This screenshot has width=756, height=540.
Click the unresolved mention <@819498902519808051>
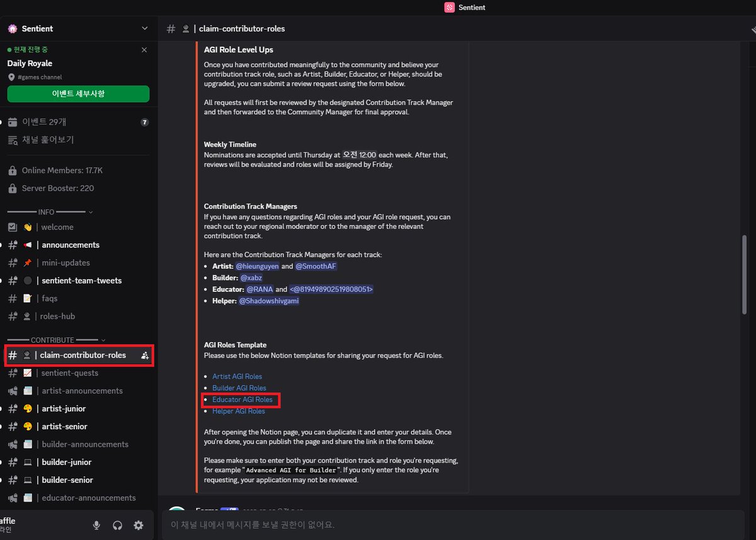[331, 289]
